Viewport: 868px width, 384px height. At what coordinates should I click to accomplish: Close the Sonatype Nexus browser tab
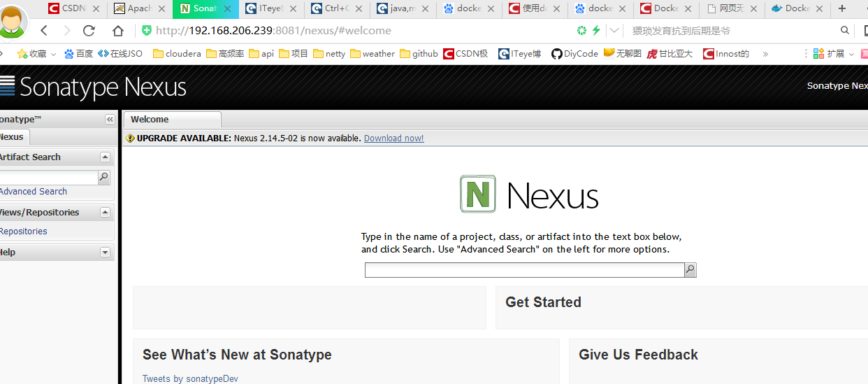pos(228,9)
